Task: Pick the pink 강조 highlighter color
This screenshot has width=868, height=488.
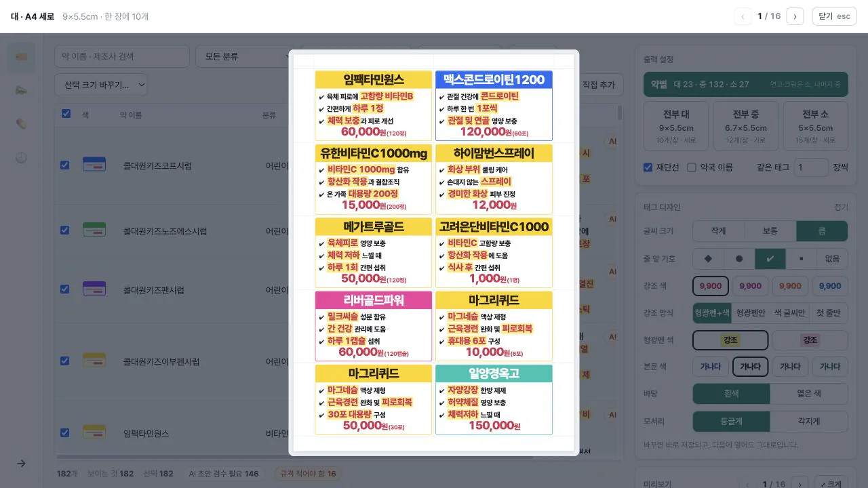Action: pos(810,340)
